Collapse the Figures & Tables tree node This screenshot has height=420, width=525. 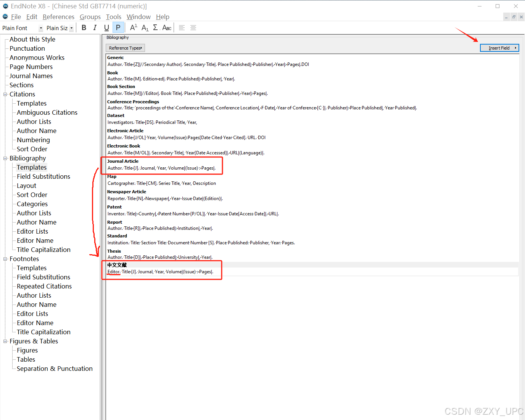[5, 341]
